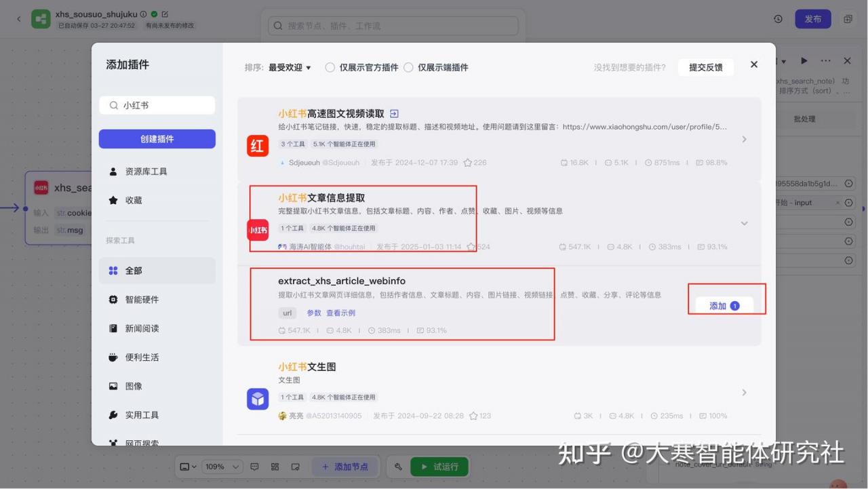This screenshot has height=489, width=868.
Task: Click the 发布 publish button
Action: (x=812, y=19)
